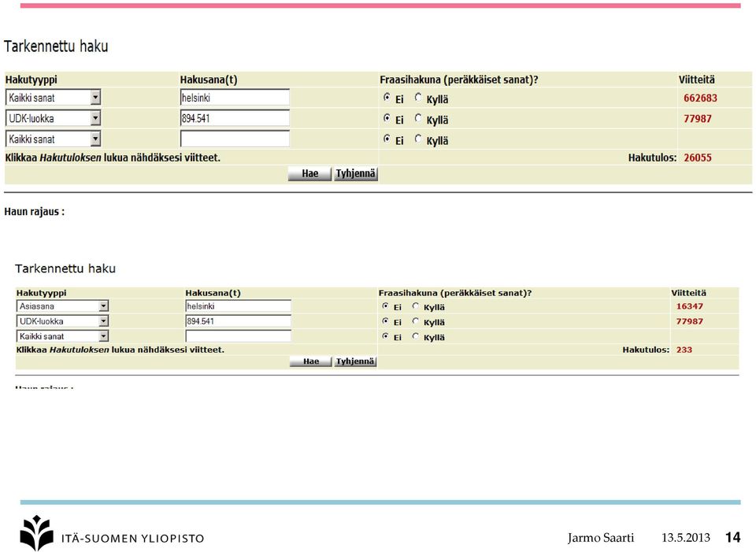Click Tyhjennä button in form with Hakutulos 233
756x552 pixels.
[355, 361]
